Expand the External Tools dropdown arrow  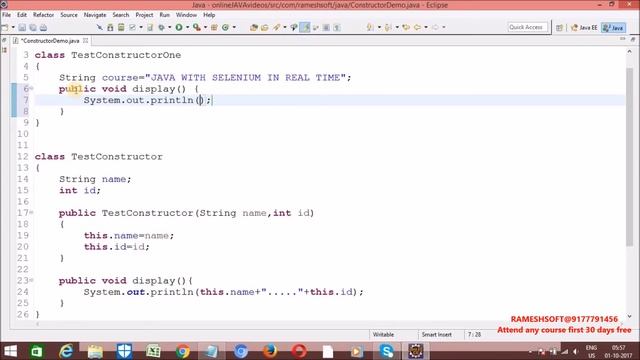(205, 27)
